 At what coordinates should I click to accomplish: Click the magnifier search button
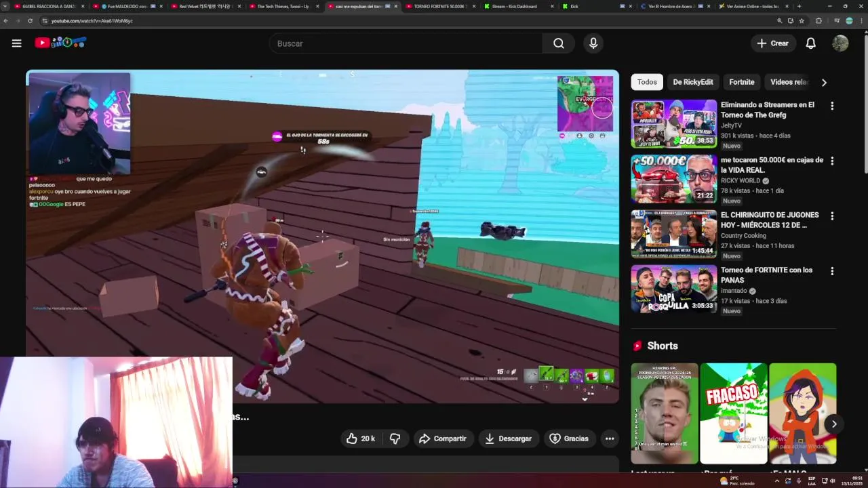[559, 43]
